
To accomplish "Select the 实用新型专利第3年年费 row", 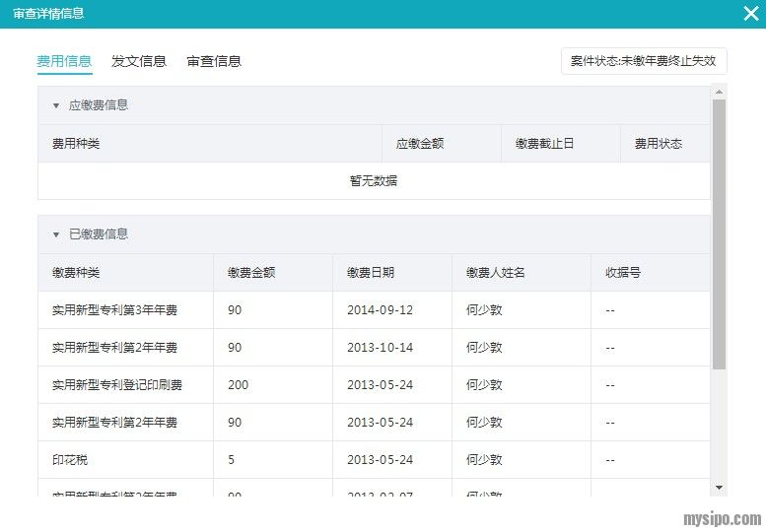I will pyautogui.click(x=114, y=310).
